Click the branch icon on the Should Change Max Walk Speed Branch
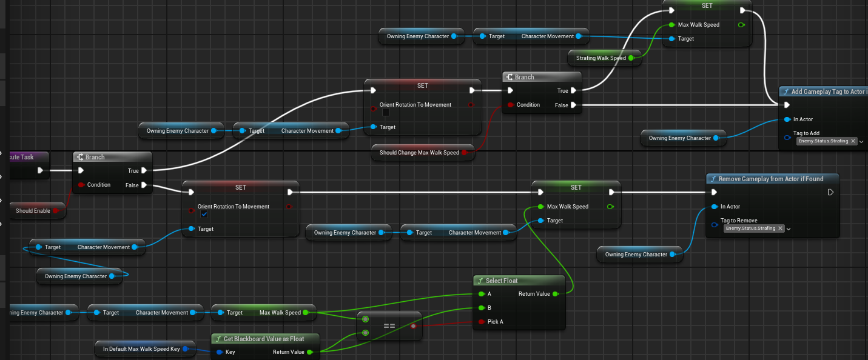868x360 pixels. (x=510, y=77)
